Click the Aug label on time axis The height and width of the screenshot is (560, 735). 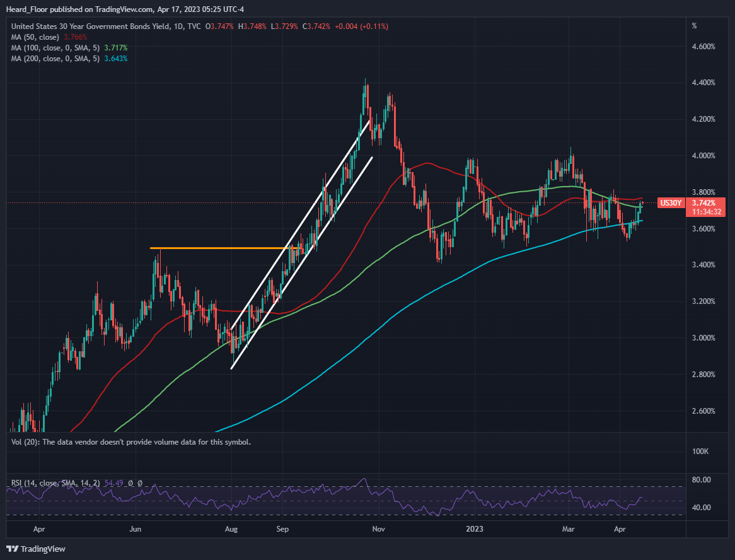[231, 529]
